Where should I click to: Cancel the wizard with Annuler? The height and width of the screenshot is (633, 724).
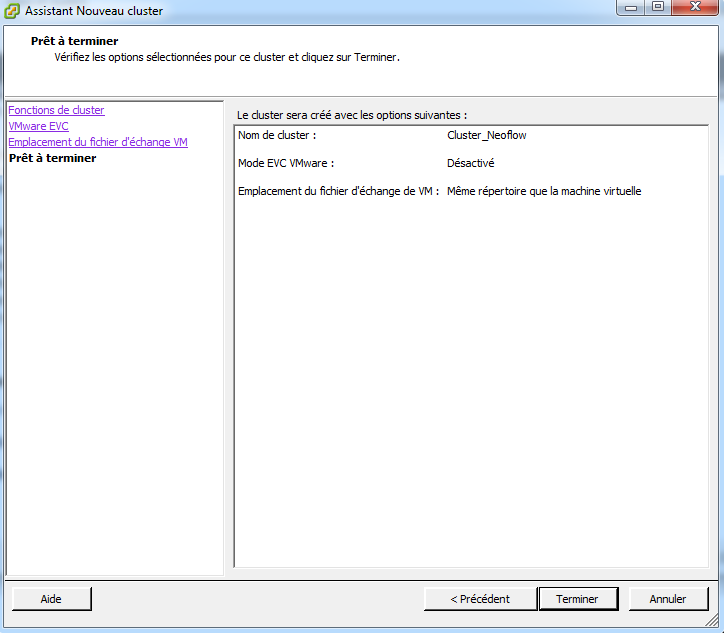coord(668,599)
